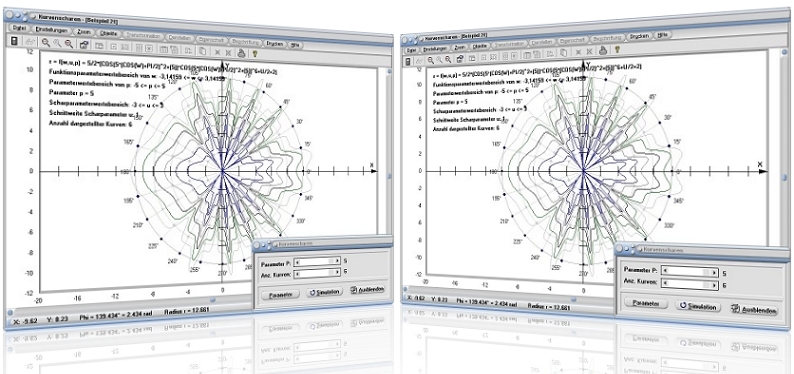
Task: Open Darstellen menu in left window
Action: 179,38
